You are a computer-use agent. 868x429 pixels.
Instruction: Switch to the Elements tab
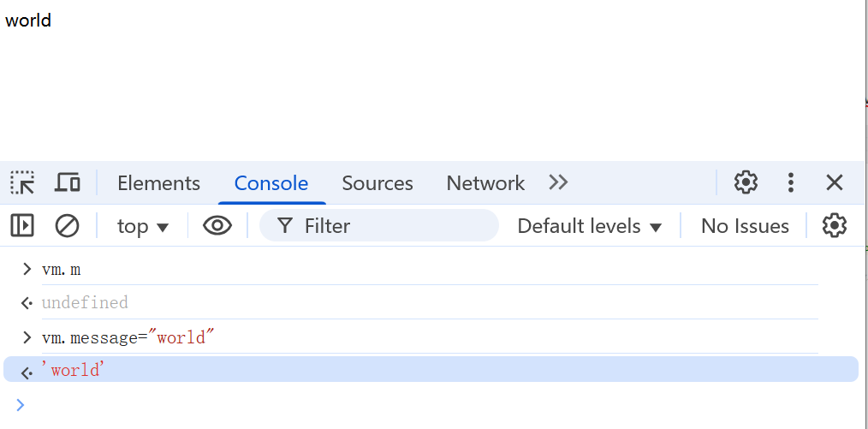coord(158,183)
